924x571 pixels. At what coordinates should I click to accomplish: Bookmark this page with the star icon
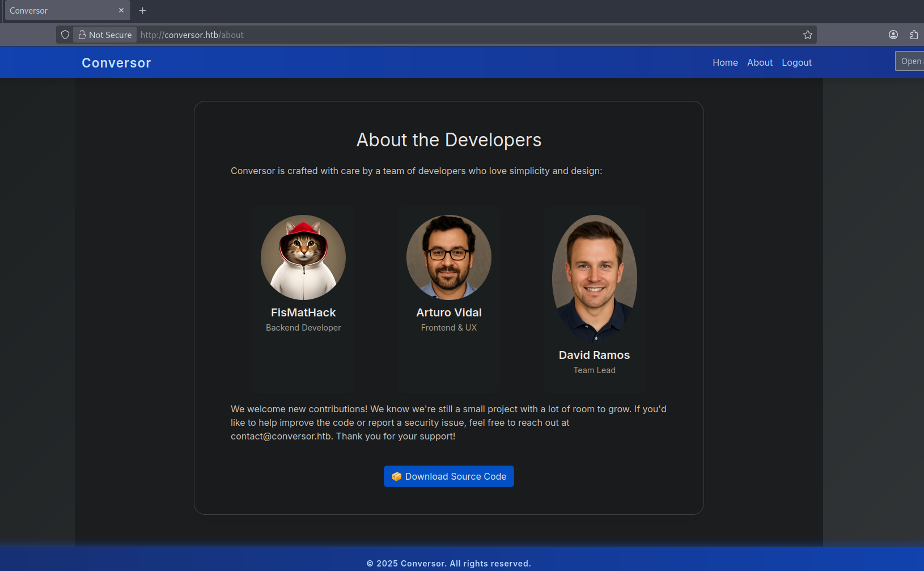pyautogui.click(x=807, y=35)
